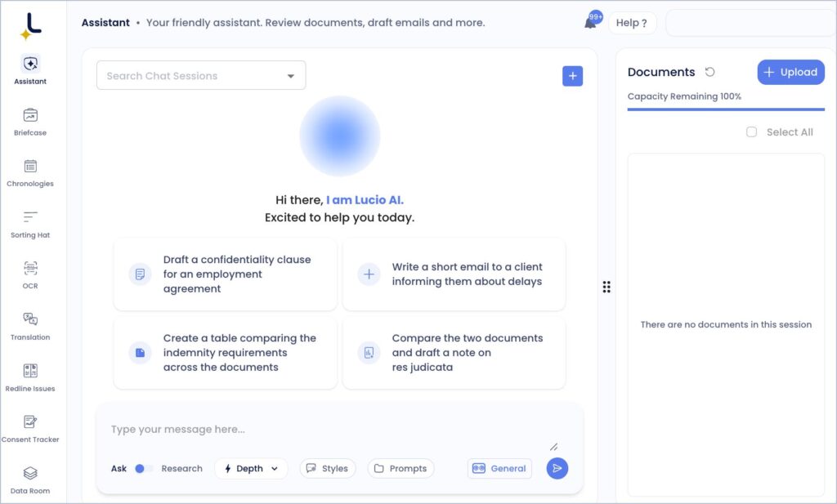Click the Styles button
Screen dimensions: 837x504
tap(328, 468)
